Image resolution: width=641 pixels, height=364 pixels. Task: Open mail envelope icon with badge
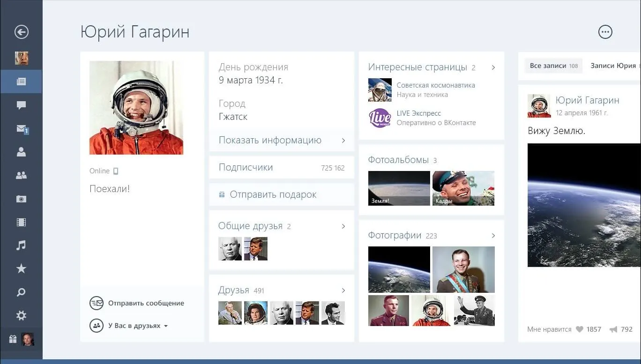click(x=22, y=128)
